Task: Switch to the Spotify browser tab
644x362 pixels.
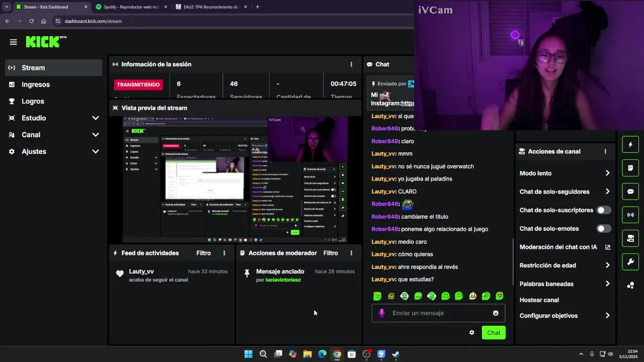Action: tap(131, 7)
